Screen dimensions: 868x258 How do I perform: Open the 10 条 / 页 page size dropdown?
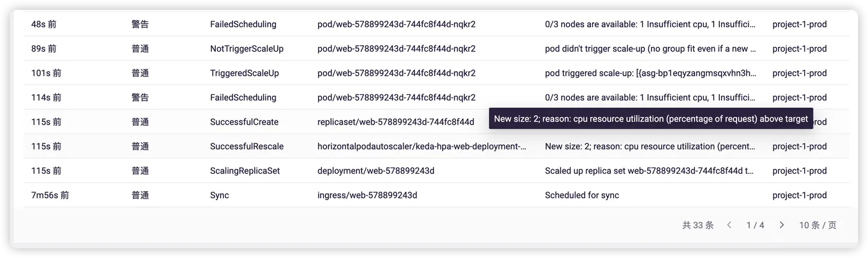(x=817, y=225)
